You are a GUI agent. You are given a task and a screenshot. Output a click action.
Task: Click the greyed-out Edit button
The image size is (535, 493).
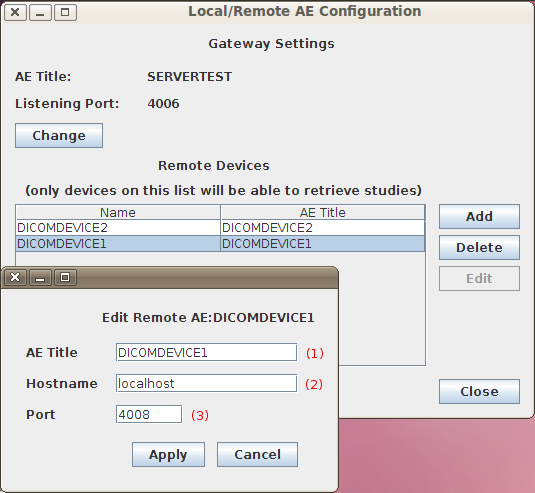[479, 278]
